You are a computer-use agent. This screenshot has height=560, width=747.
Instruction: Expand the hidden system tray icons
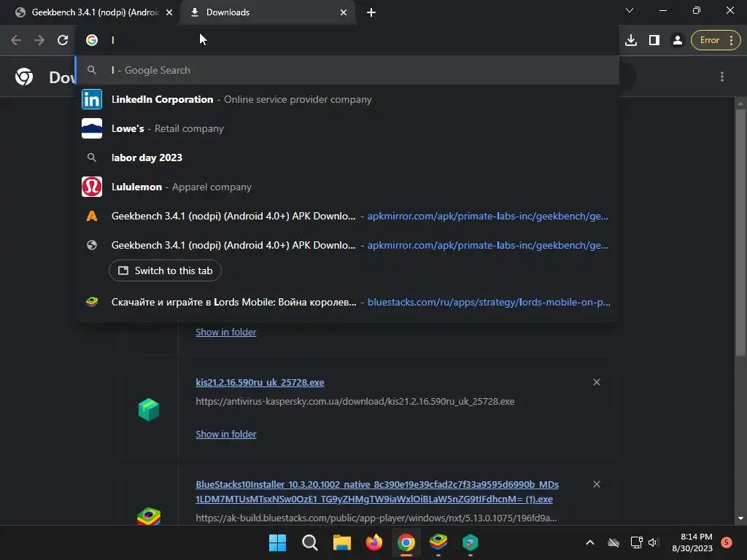click(x=589, y=542)
